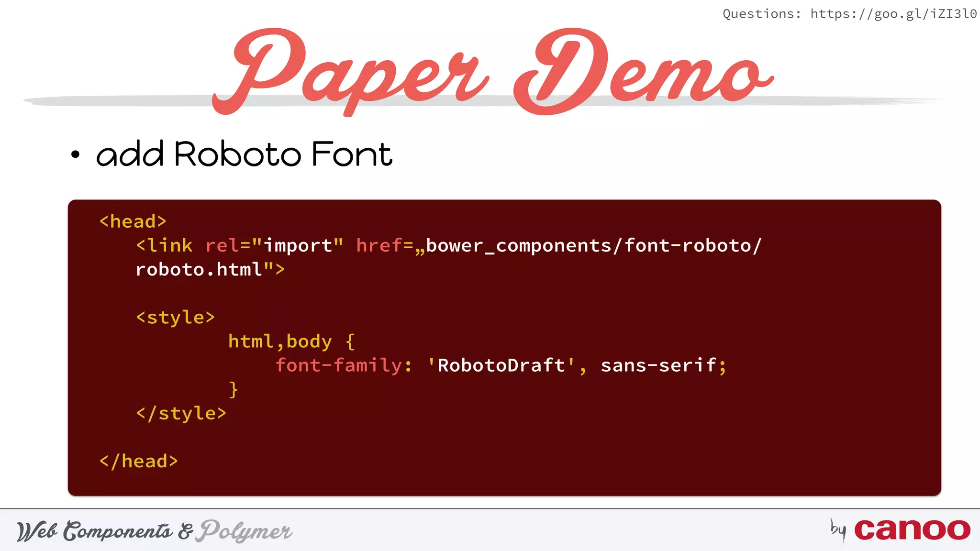The width and height of the screenshot is (980, 551).
Task: Click the 'roboto.html">' code line
Action: tap(210, 269)
